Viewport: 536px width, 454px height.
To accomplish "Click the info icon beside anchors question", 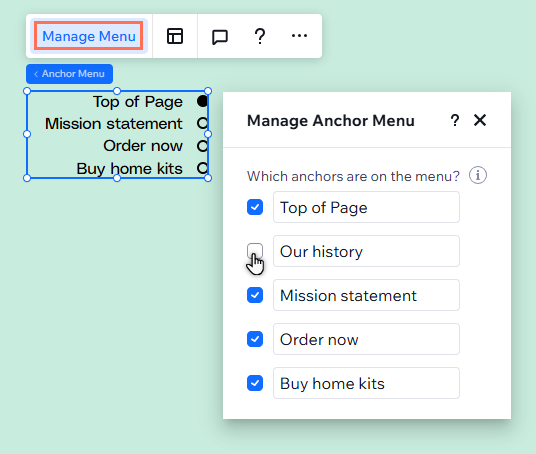I will click(x=478, y=175).
